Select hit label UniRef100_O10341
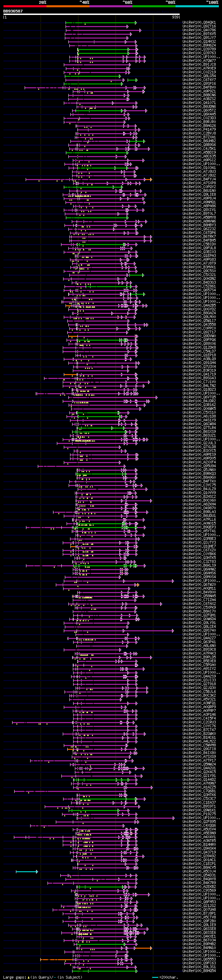 click(x=199, y=168)
